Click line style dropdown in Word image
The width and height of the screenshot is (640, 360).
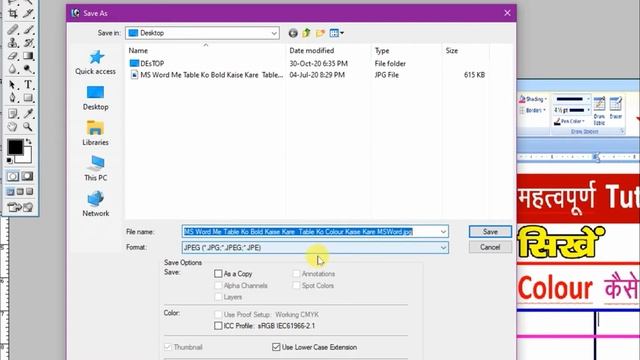coord(571,99)
